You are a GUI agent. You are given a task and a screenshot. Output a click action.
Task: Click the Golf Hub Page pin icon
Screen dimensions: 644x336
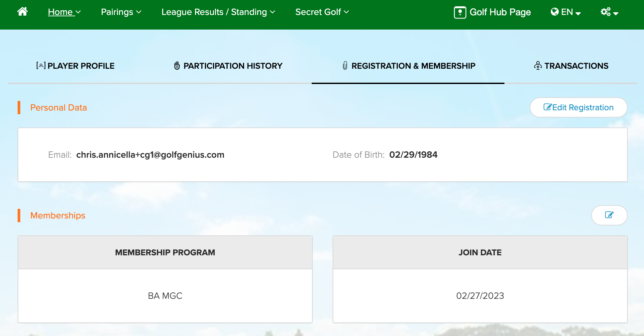460,13
